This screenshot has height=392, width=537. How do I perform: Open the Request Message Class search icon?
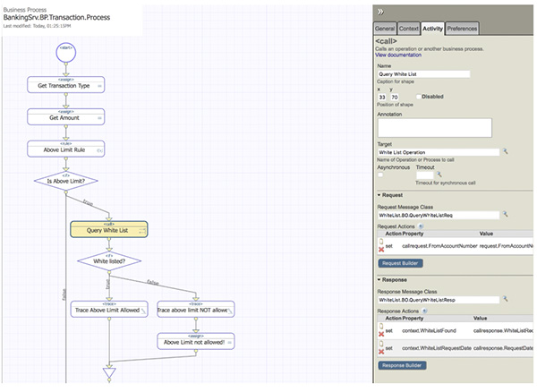coord(505,215)
